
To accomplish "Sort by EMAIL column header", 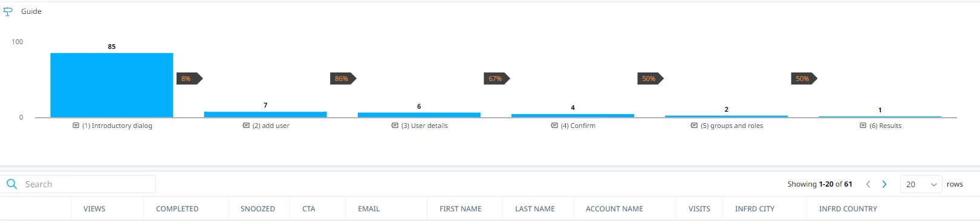I will (x=369, y=209).
